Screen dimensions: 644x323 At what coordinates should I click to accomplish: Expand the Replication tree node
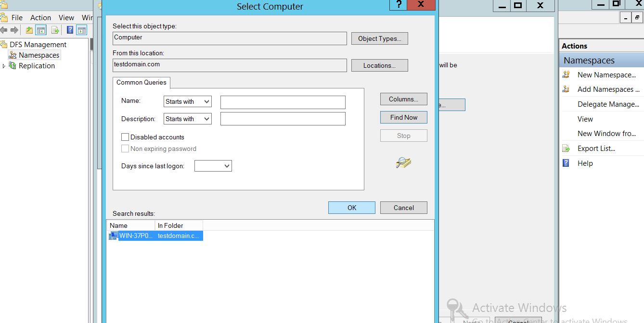(x=4, y=66)
